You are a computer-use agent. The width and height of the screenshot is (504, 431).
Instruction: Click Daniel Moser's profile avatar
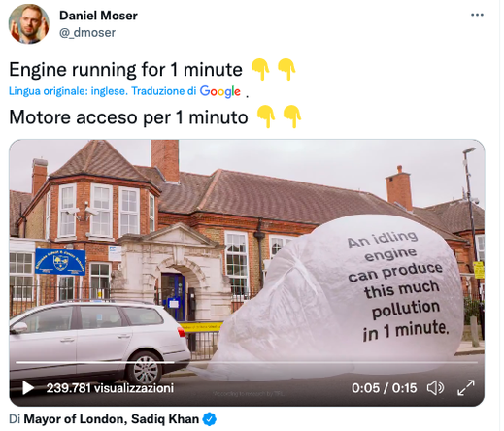point(29,23)
